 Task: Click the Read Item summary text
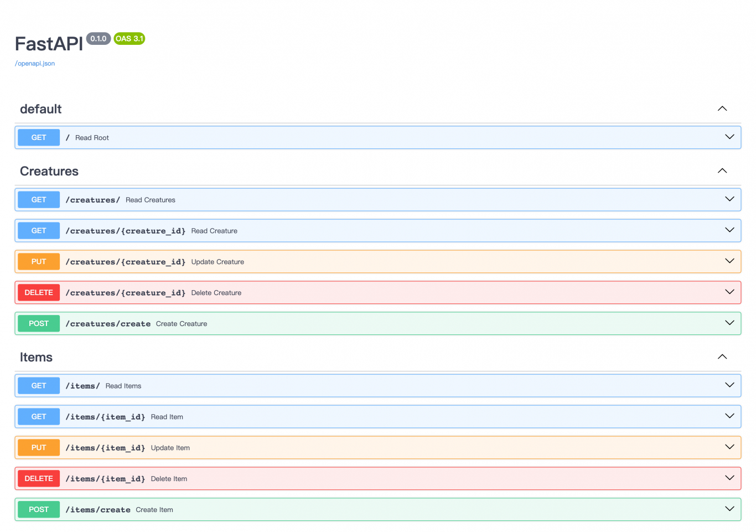pyautogui.click(x=167, y=417)
